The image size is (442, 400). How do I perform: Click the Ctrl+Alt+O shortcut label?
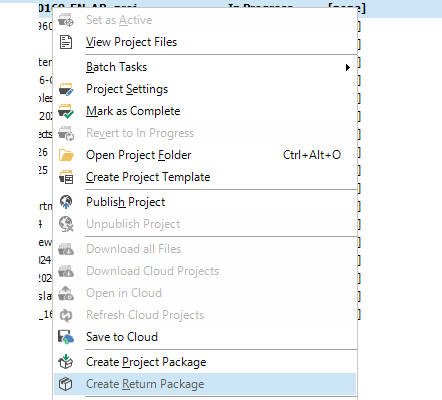pos(312,155)
